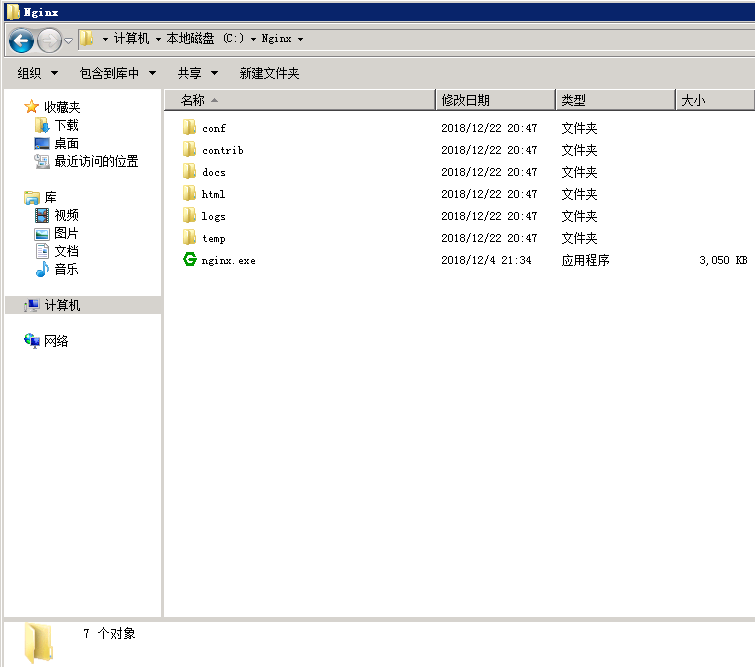755x667 pixels.
Task: Click the 收藏夹 star icon
Action: pyautogui.click(x=31, y=106)
